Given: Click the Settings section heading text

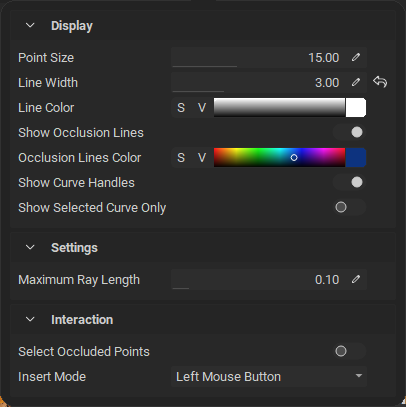Looking at the screenshot, I should [x=74, y=248].
